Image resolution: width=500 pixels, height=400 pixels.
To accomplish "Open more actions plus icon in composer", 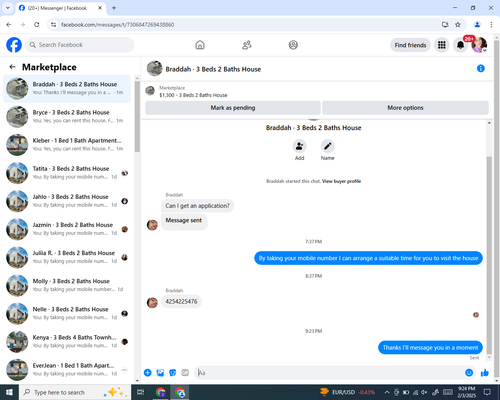I will coord(148,373).
